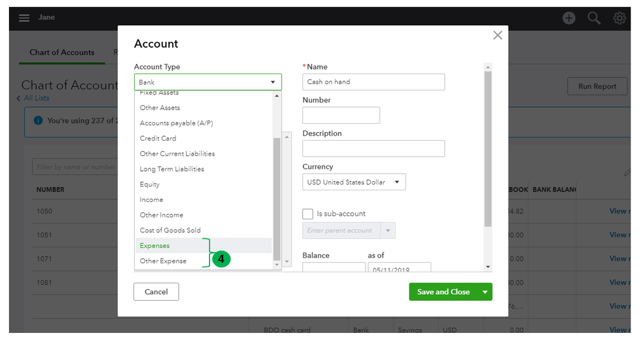Select Long Term Liabilities option
The image size is (644, 342).
pyautogui.click(x=204, y=169)
